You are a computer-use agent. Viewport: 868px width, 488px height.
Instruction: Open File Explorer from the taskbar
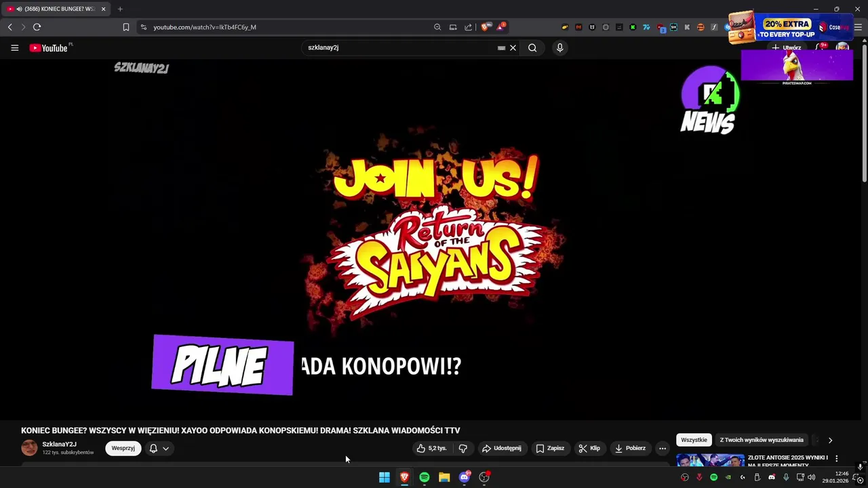(444, 477)
